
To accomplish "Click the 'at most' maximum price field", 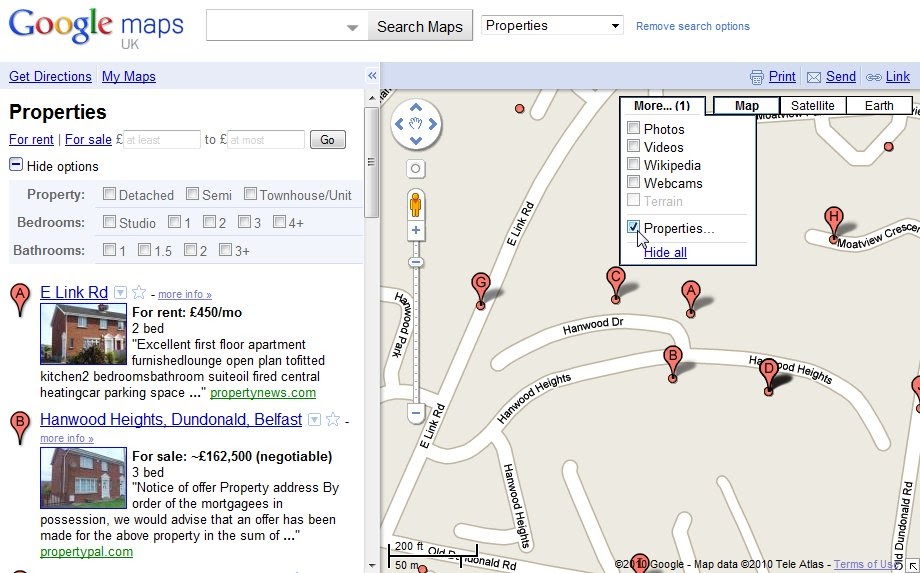I will point(266,140).
